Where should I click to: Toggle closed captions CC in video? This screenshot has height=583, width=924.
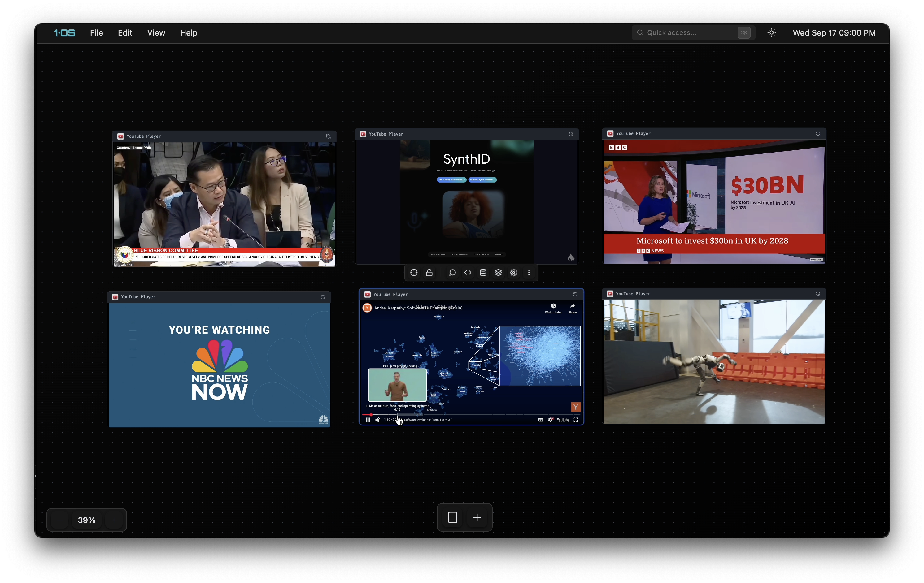click(540, 420)
